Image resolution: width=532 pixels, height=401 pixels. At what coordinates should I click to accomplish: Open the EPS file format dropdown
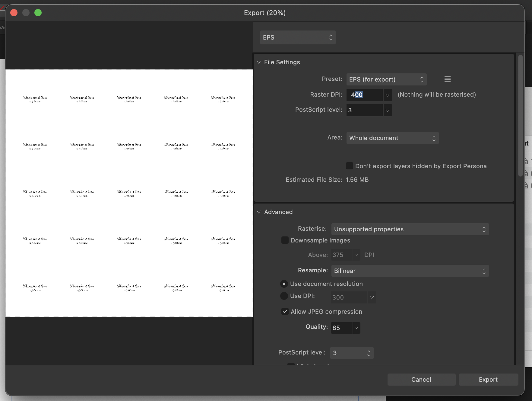tap(298, 37)
